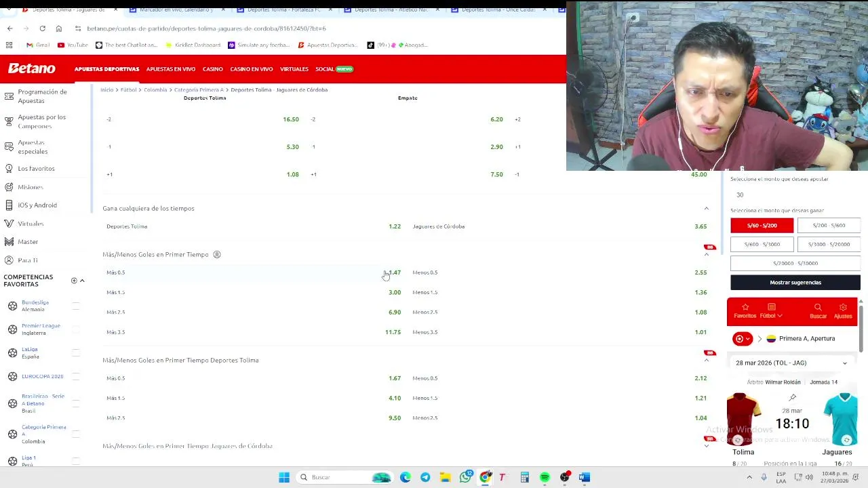This screenshot has width=868, height=488.
Task: Collapse Primer Tiempo Deportes Tolima goals section
Action: (706, 360)
